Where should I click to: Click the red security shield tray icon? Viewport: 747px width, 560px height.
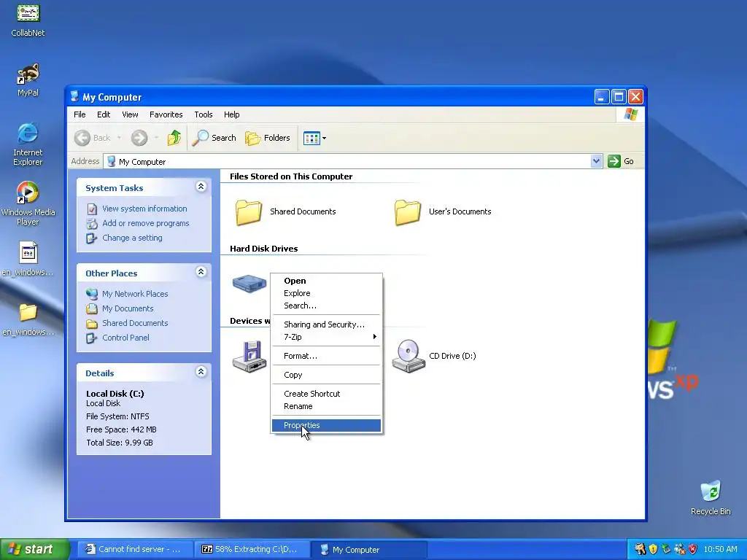tap(692, 550)
